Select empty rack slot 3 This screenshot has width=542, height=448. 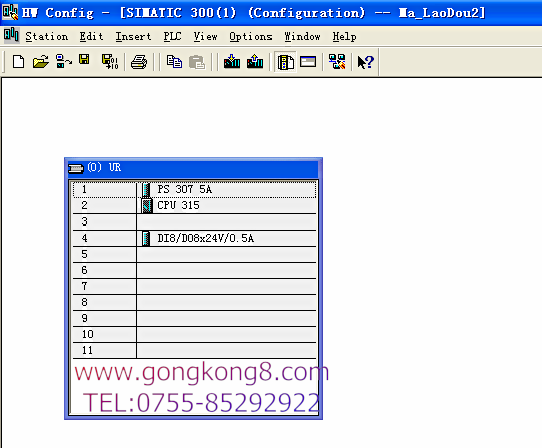click(x=194, y=222)
